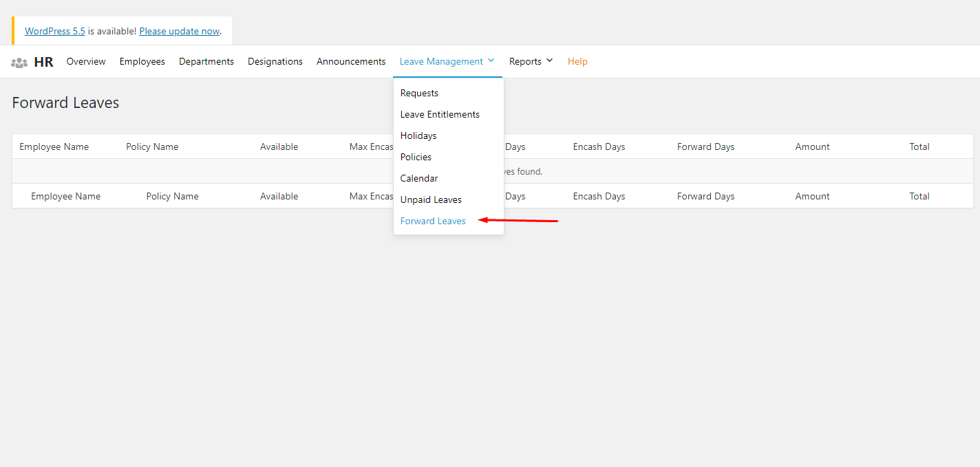Open the Policies page from the dropdown
980x467 pixels.
416,157
